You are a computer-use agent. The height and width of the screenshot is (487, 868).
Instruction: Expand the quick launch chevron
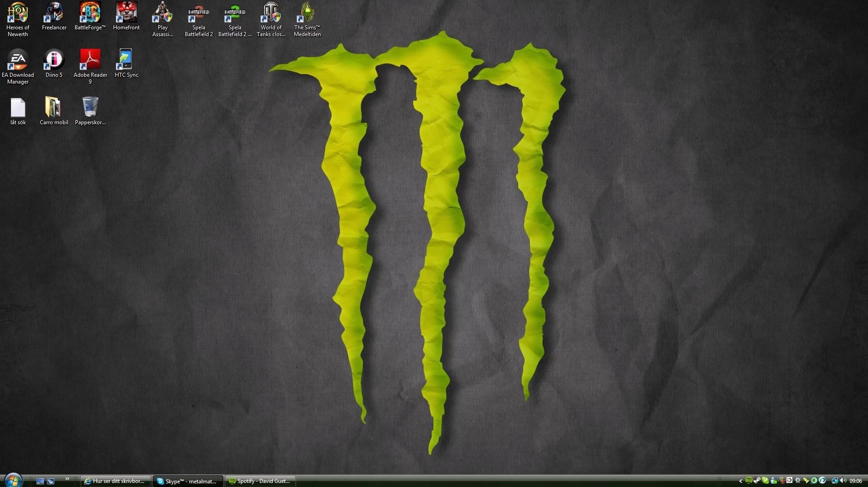pyautogui.click(x=67, y=479)
